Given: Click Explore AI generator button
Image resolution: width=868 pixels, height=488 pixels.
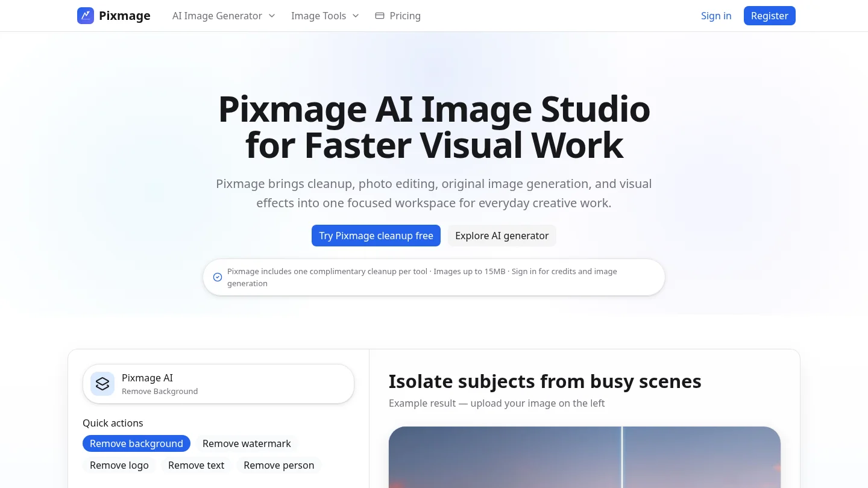Looking at the screenshot, I should (x=502, y=236).
